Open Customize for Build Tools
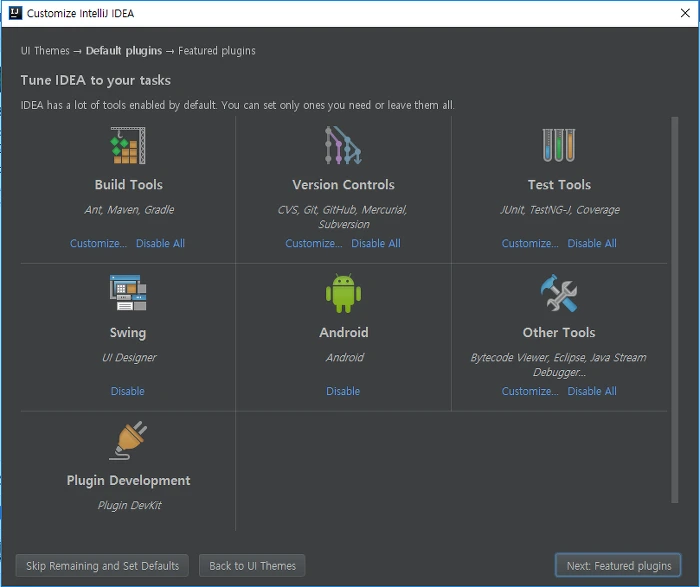This screenshot has width=700, height=587. coord(99,243)
